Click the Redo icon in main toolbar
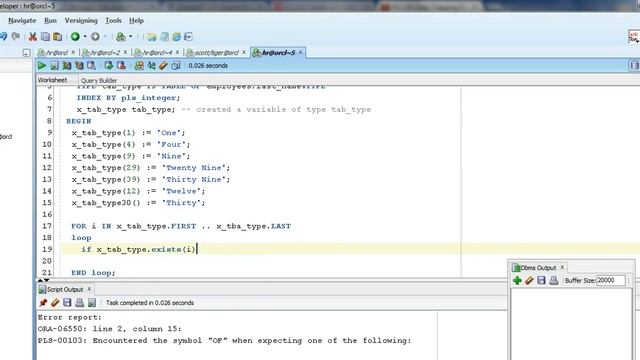Screen dimensions: 640x360 pyautogui.click(x=16, y=37)
